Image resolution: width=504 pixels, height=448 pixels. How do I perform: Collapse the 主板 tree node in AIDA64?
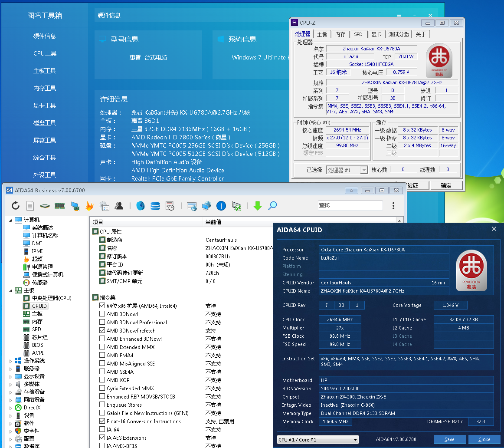[x=10, y=291]
